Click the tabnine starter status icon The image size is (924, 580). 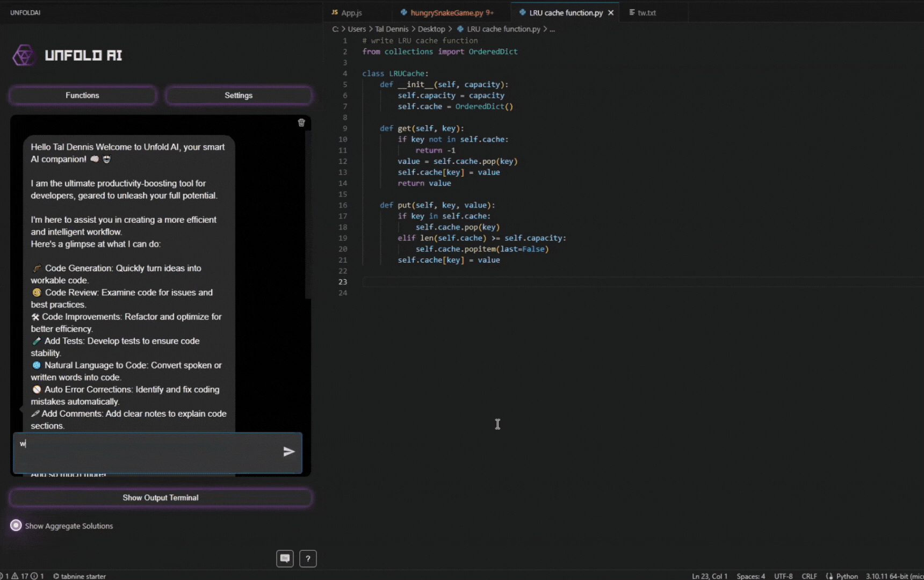[56, 576]
